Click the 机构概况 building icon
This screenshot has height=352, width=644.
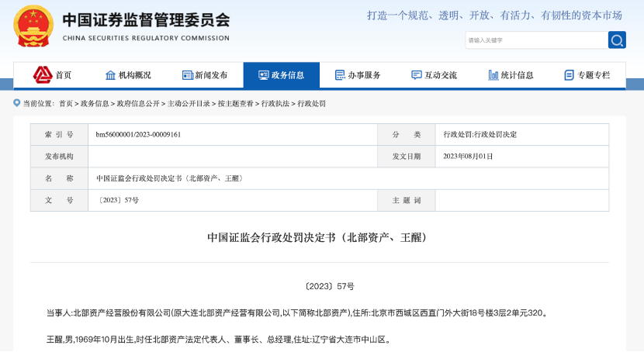point(110,75)
